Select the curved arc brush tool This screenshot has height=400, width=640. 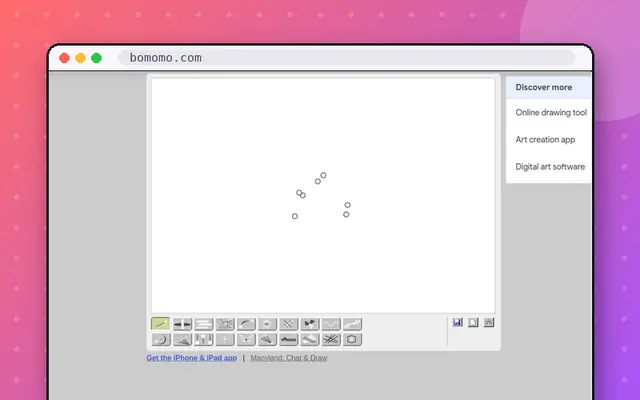tap(246, 324)
